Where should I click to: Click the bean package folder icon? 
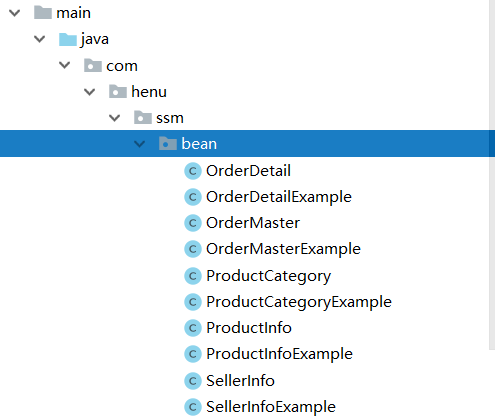168,144
